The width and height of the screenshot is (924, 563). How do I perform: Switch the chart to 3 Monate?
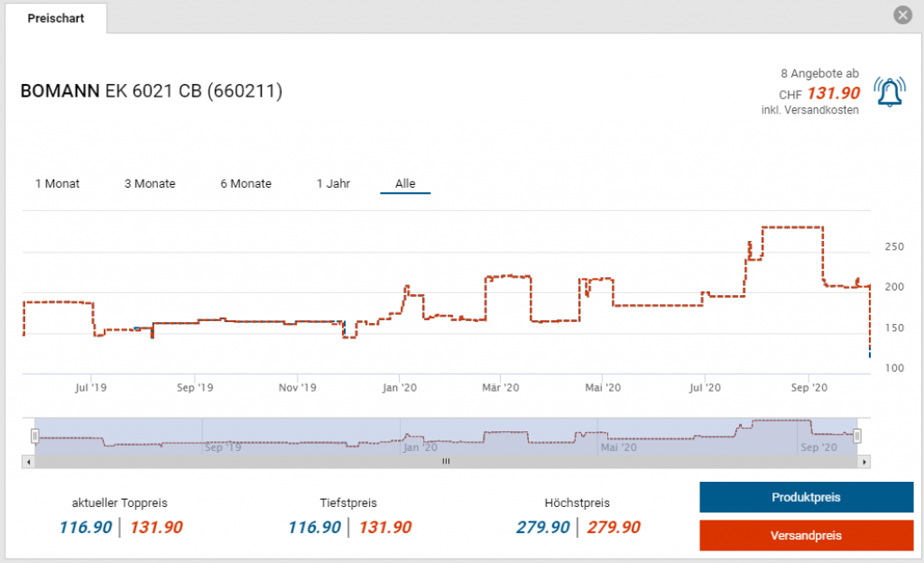coord(150,183)
